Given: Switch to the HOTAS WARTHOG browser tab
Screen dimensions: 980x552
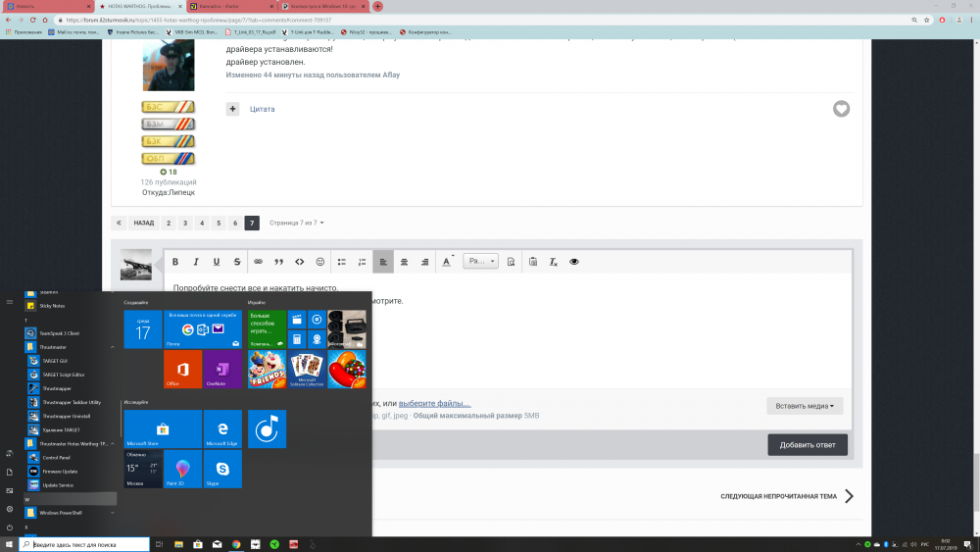Looking at the screenshot, I should pyautogui.click(x=139, y=6).
